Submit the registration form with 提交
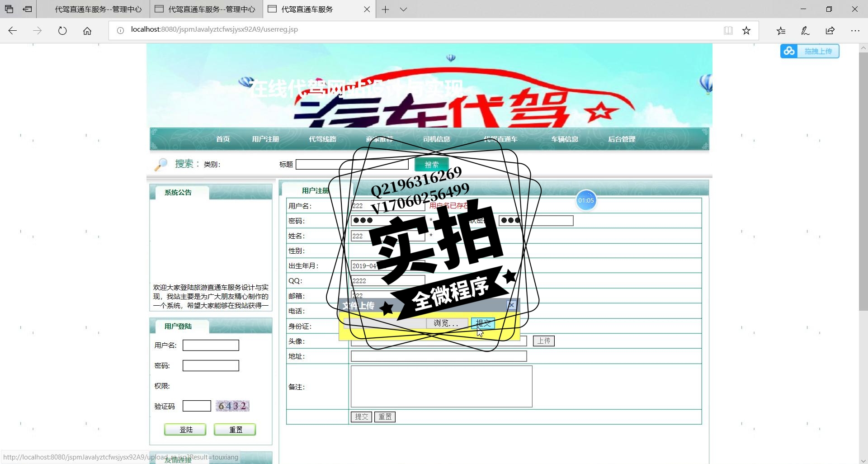Image resolution: width=868 pixels, height=464 pixels. (x=361, y=417)
